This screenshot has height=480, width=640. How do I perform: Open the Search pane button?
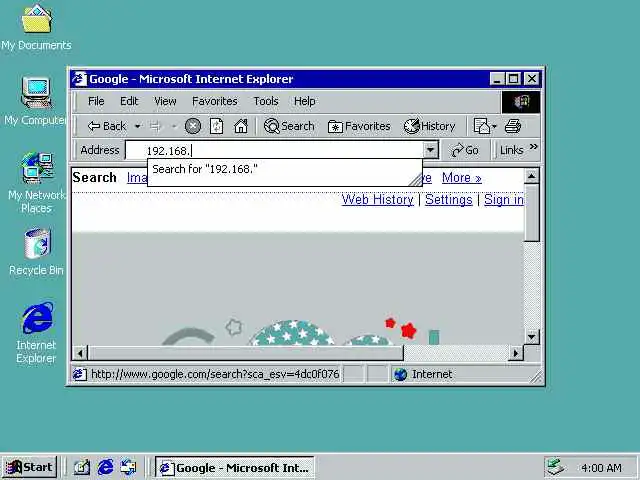tap(289, 126)
